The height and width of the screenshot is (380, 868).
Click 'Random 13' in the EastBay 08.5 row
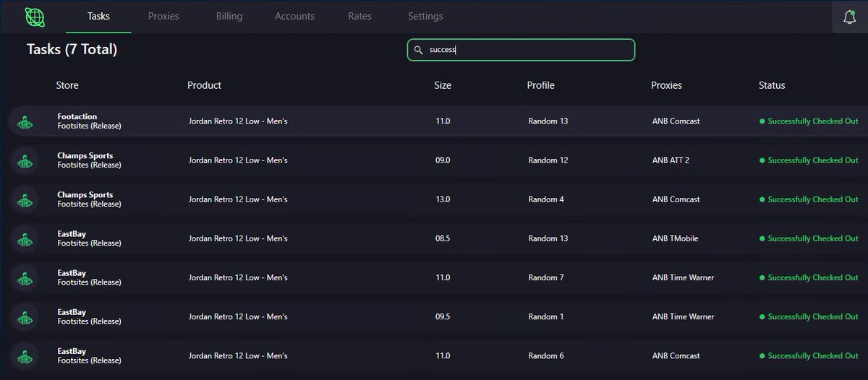[x=548, y=238]
